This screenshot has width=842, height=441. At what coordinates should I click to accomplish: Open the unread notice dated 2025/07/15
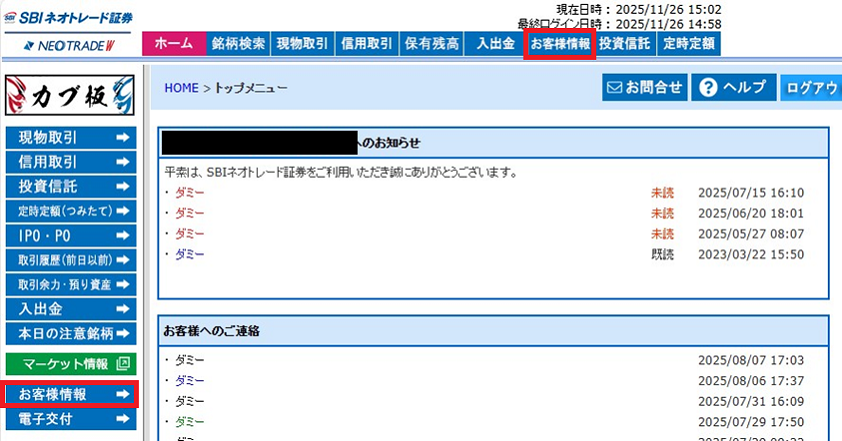(x=189, y=193)
